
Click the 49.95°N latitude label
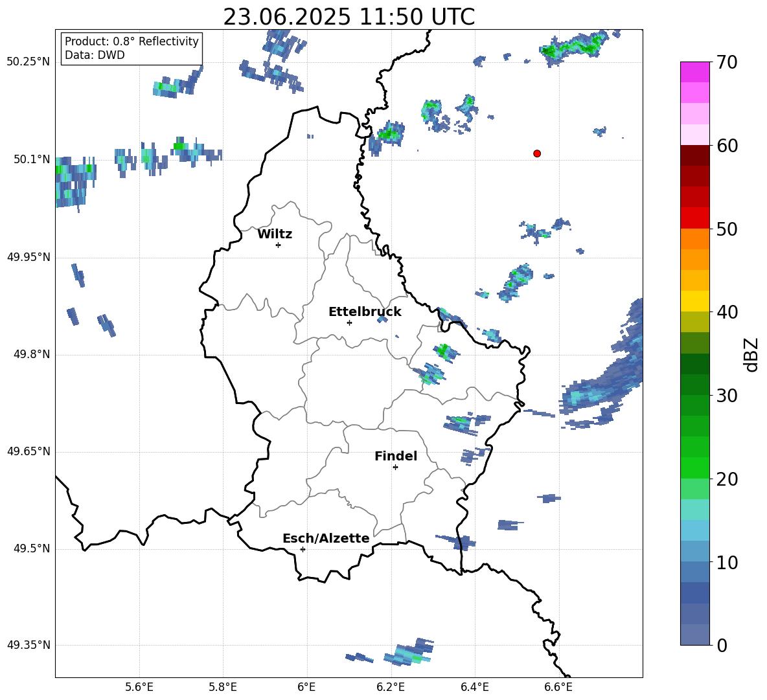[29, 257]
